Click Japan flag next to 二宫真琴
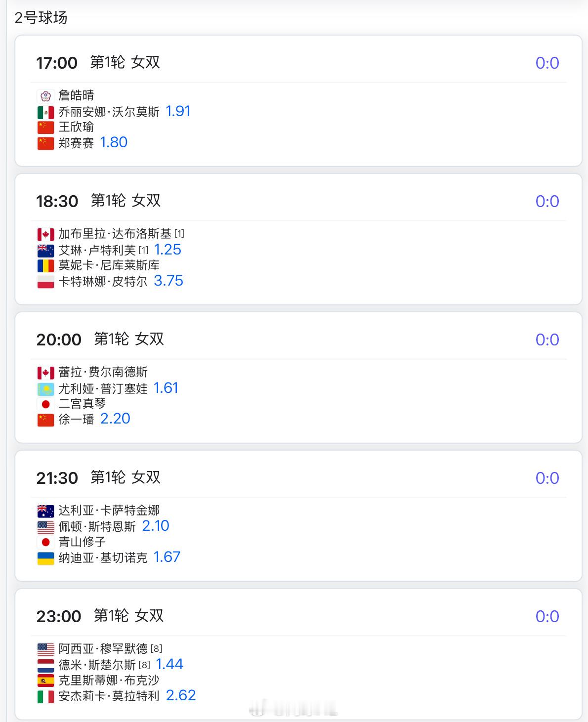This screenshot has height=722, width=588. point(45,404)
